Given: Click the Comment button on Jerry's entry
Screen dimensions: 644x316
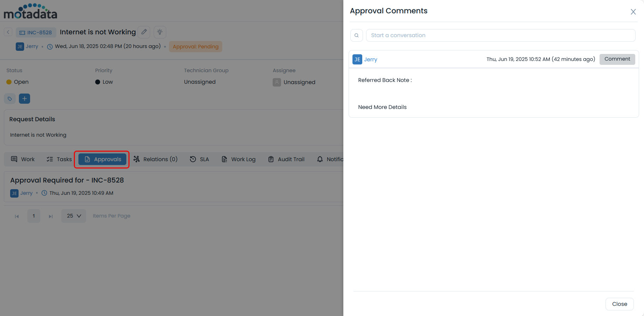Looking at the screenshot, I should (x=617, y=59).
